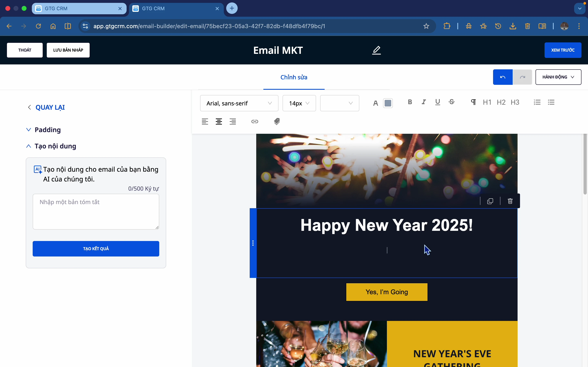The height and width of the screenshot is (367, 588).
Task: Toggle bold text formatting
Action: (x=410, y=102)
